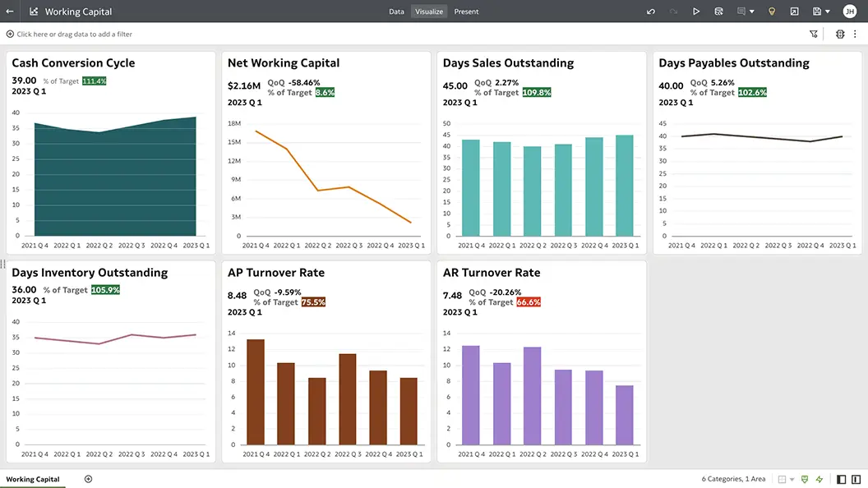
Task: Toggle the right side panel visibility
Action: point(856,479)
